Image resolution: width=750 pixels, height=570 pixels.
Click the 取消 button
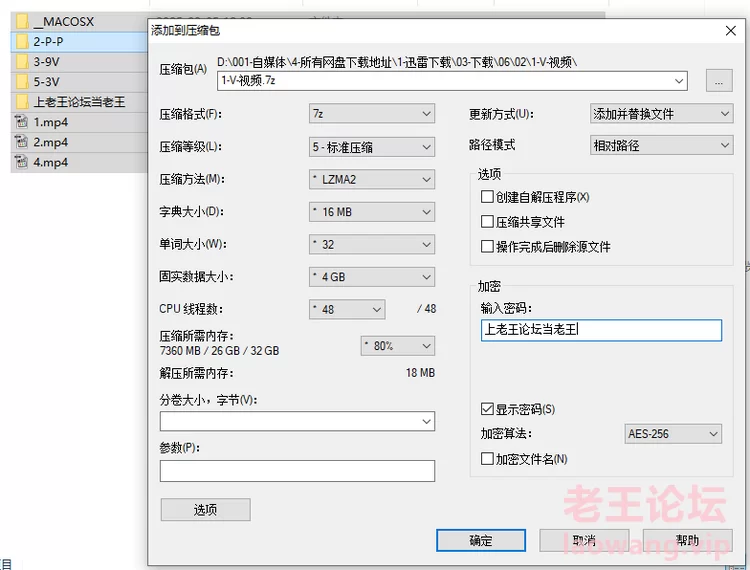pyautogui.click(x=584, y=540)
